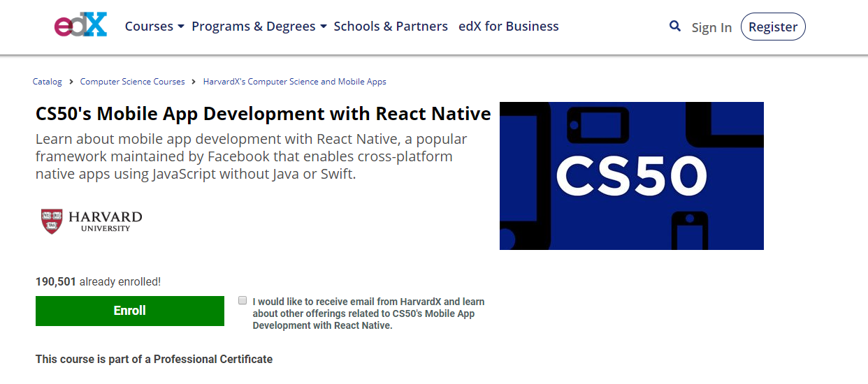The height and width of the screenshot is (384, 868).
Task: Open HarvardX's Computer Science and Mobile Apps breadcrumb
Action: coord(295,82)
